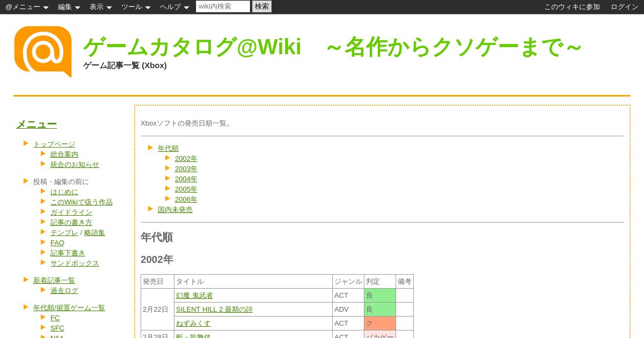Click the 2月22日 release date cell

pyautogui.click(x=157, y=309)
